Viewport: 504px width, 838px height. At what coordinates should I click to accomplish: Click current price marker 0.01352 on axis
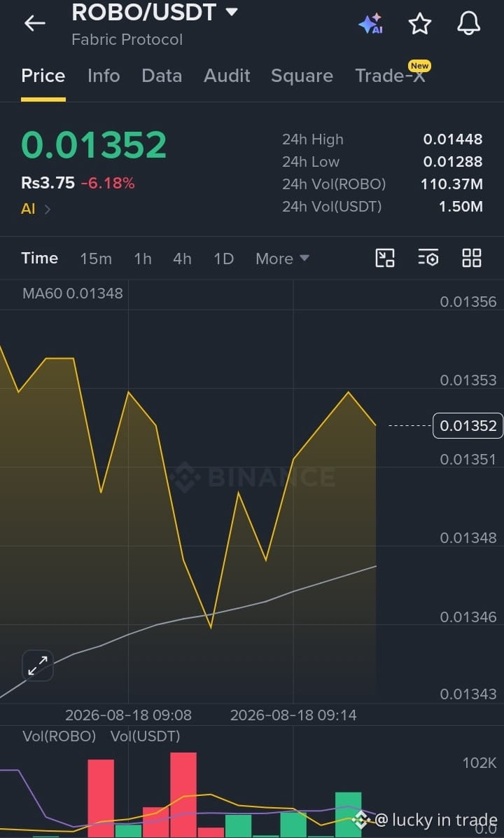[468, 426]
